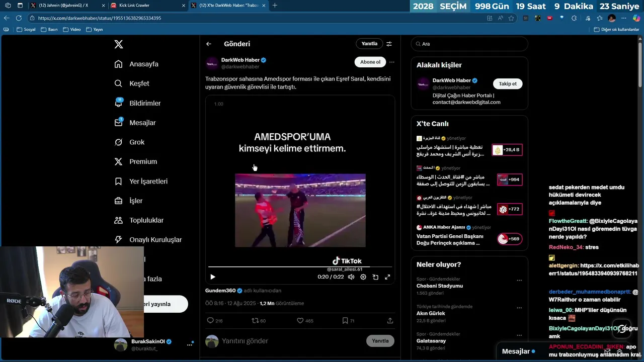This screenshot has height=362, width=644.
Task: Open the Akın Gürlek trending topic
Action: tap(431, 313)
